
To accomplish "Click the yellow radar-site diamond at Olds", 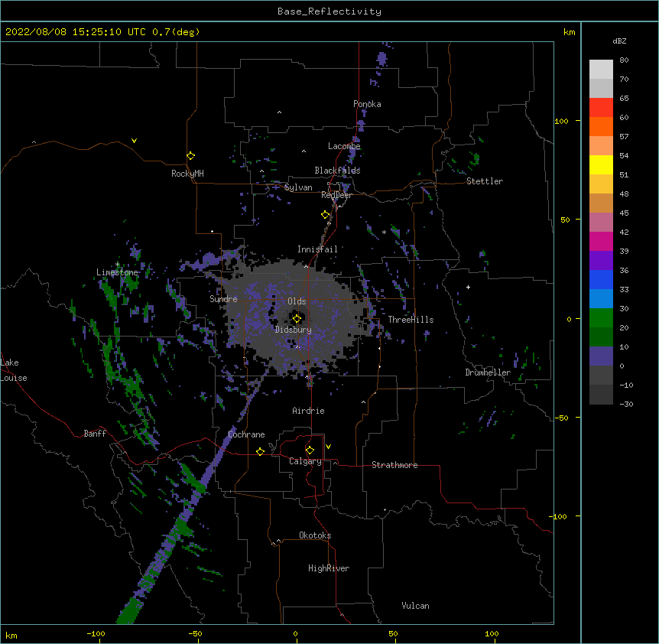I will [297, 319].
